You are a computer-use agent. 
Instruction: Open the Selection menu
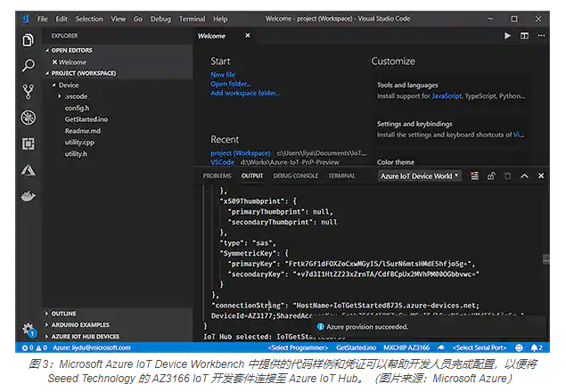click(89, 19)
